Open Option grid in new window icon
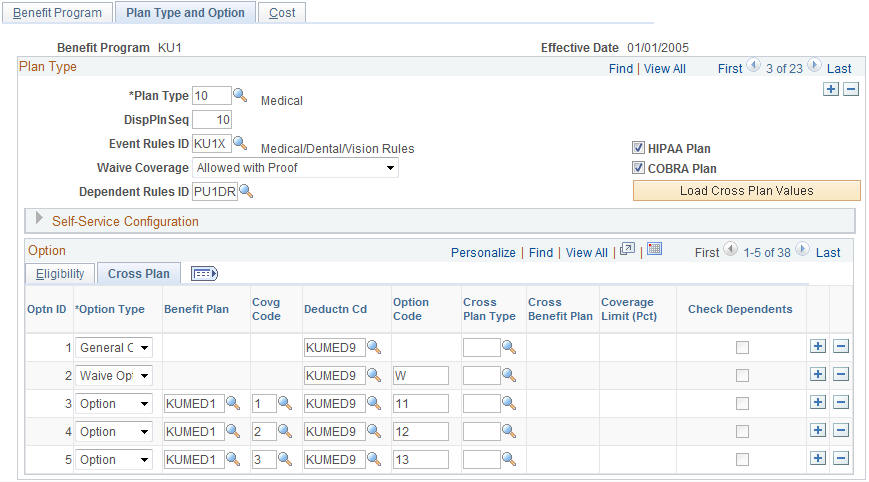The width and height of the screenshot is (869, 482). (627, 249)
